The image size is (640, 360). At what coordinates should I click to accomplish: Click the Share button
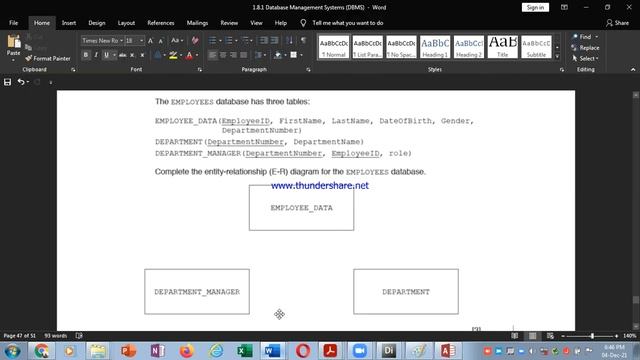618,23
